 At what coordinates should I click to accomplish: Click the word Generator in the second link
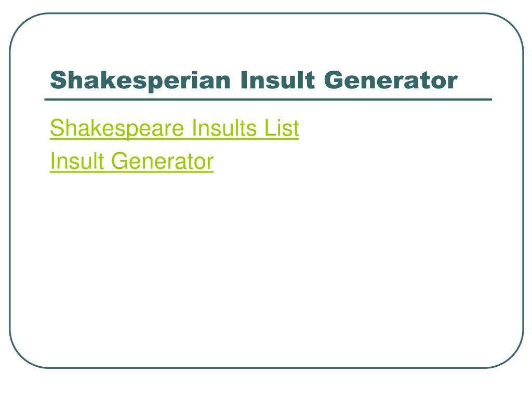point(163,161)
